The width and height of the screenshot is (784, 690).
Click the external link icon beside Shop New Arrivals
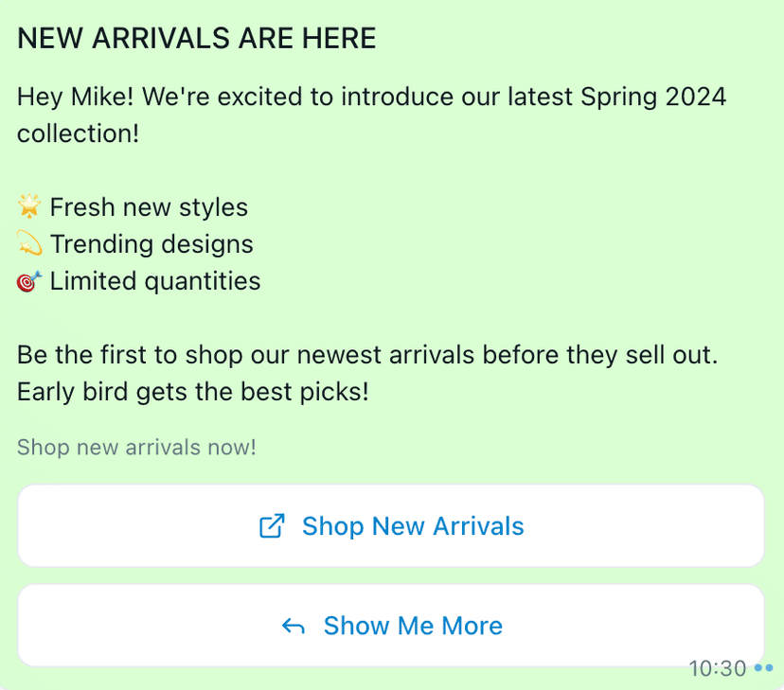click(272, 526)
